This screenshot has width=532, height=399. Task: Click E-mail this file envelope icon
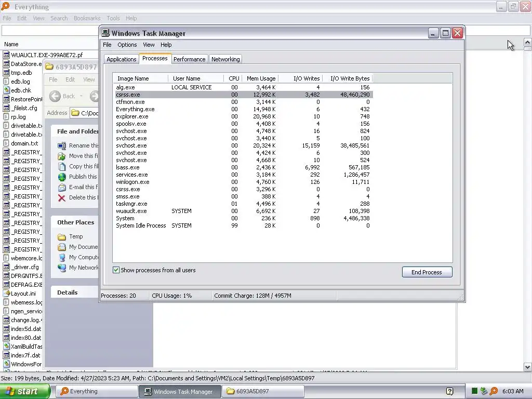click(62, 187)
